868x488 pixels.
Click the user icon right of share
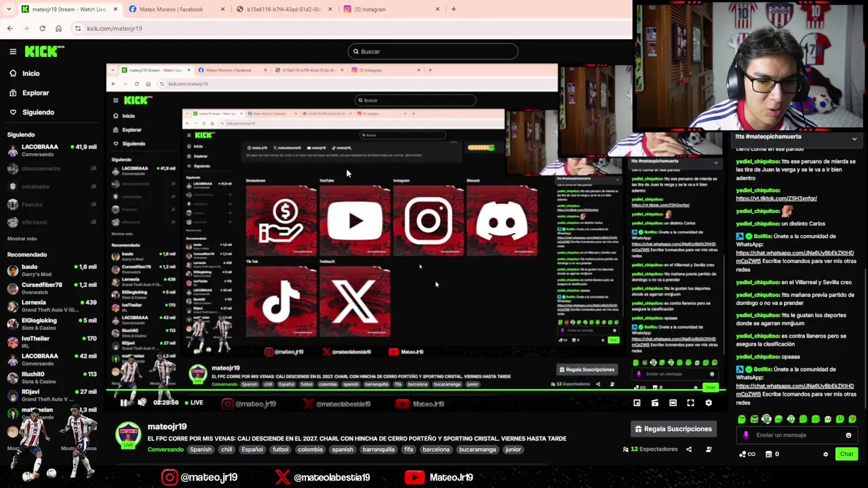coord(709,449)
